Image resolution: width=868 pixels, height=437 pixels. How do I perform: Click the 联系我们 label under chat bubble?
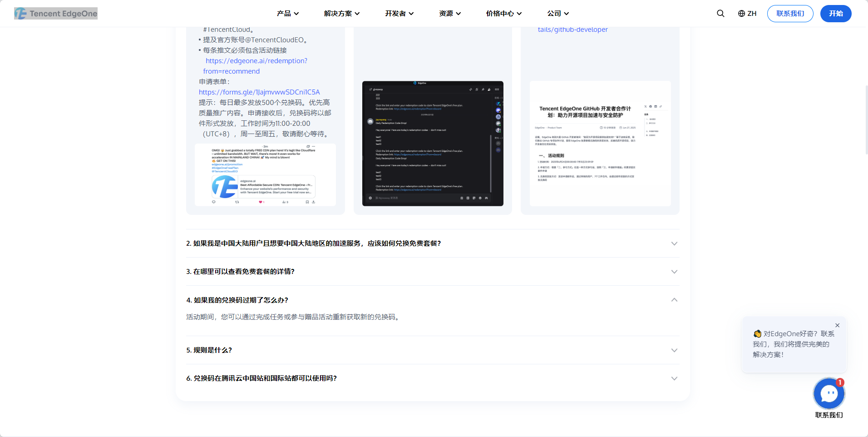coord(829,415)
